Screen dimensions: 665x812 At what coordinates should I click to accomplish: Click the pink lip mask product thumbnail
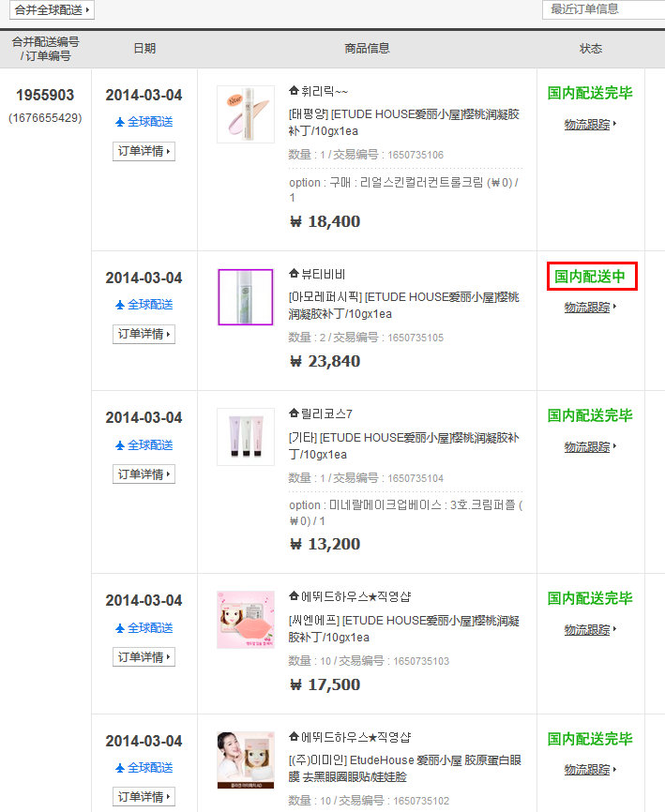tap(245, 620)
